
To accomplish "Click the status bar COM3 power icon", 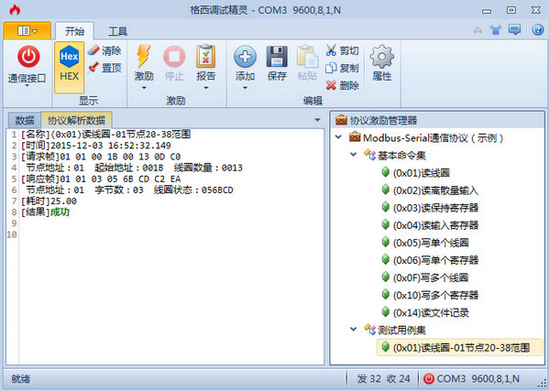I will tap(429, 378).
